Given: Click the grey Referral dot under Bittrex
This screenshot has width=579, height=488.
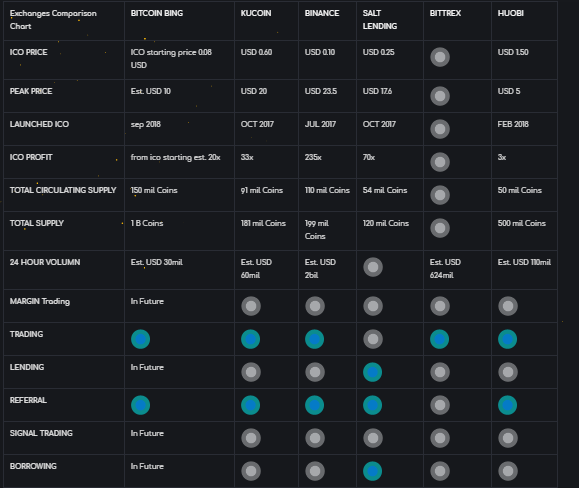Looking at the screenshot, I should click(x=440, y=405).
